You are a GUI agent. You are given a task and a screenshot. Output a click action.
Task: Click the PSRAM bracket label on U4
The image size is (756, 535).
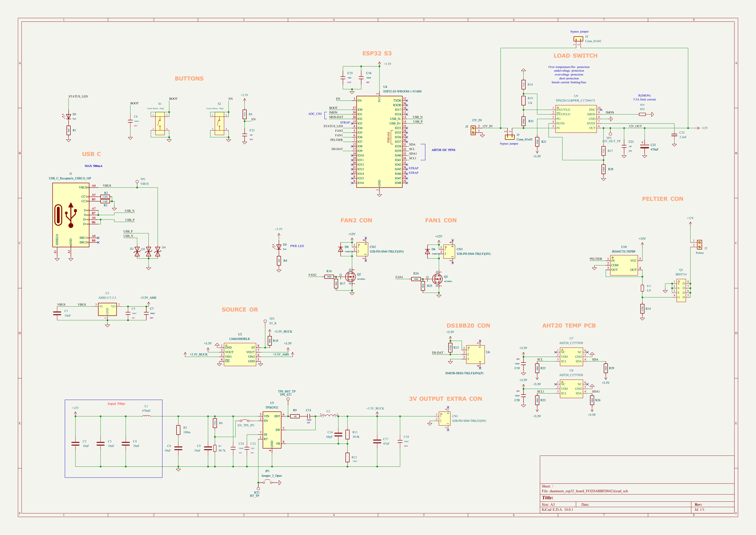pos(389,137)
